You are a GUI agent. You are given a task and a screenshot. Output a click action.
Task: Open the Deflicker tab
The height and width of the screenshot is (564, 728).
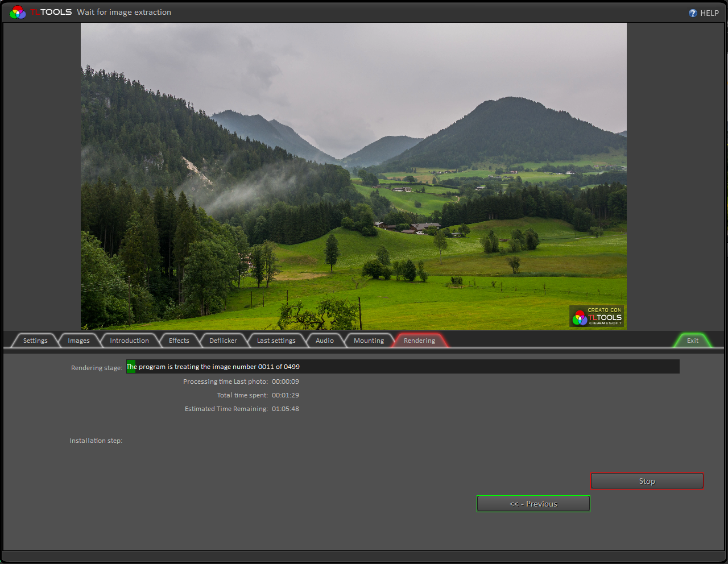coord(223,341)
